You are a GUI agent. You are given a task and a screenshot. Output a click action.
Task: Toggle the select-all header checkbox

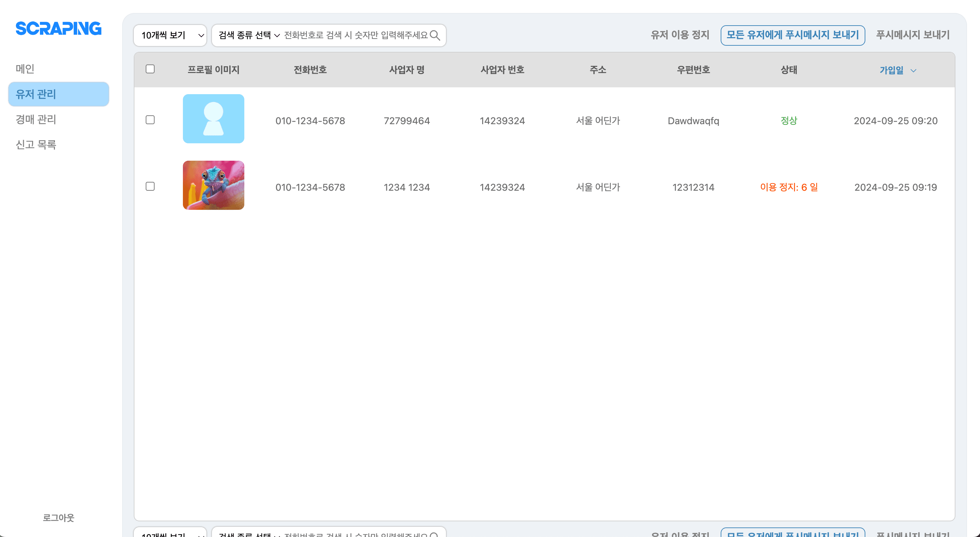click(x=150, y=69)
